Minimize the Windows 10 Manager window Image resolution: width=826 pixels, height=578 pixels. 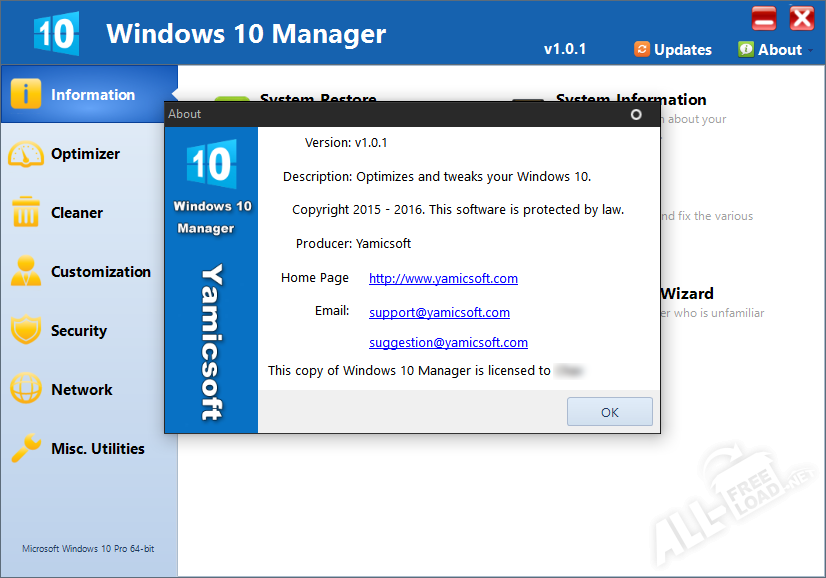764,18
